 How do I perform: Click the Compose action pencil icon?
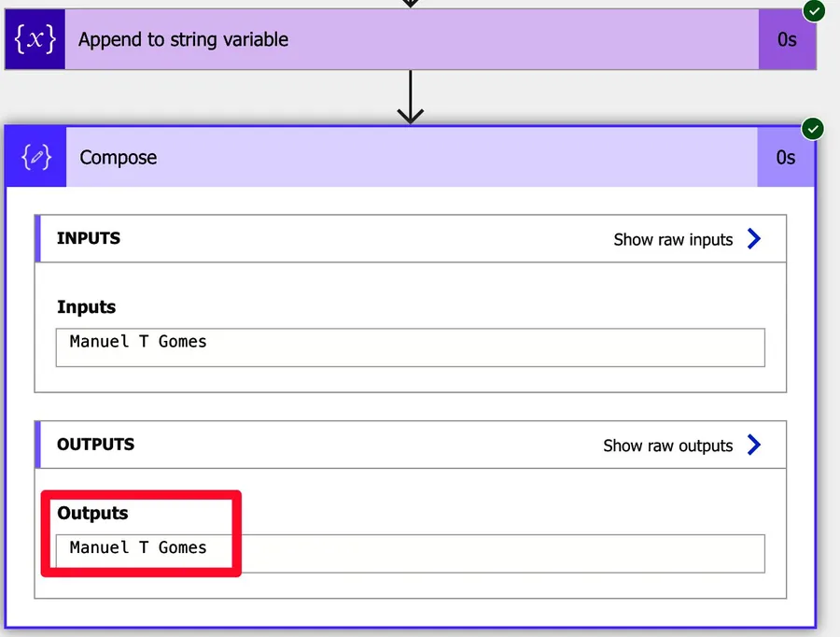35,157
